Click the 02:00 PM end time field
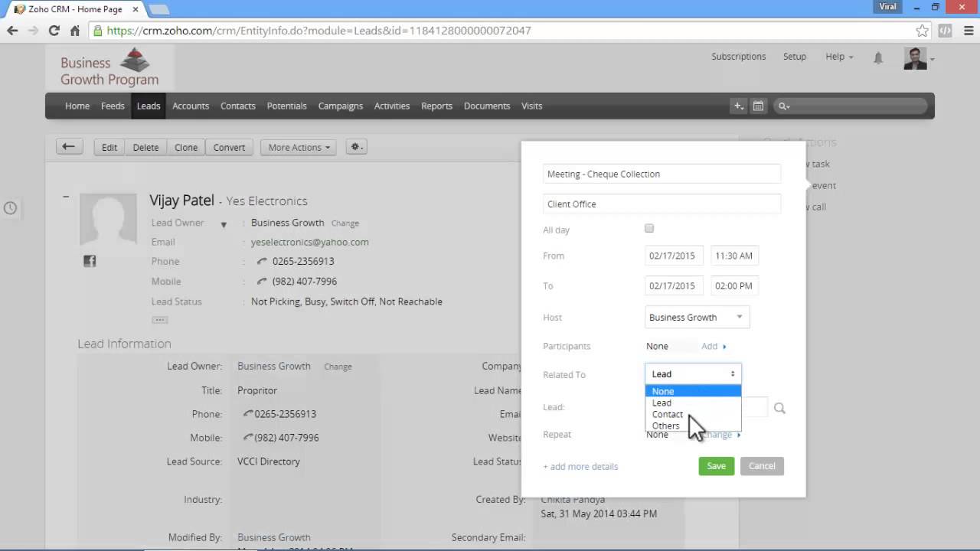This screenshot has height=551, width=980. 734,285
